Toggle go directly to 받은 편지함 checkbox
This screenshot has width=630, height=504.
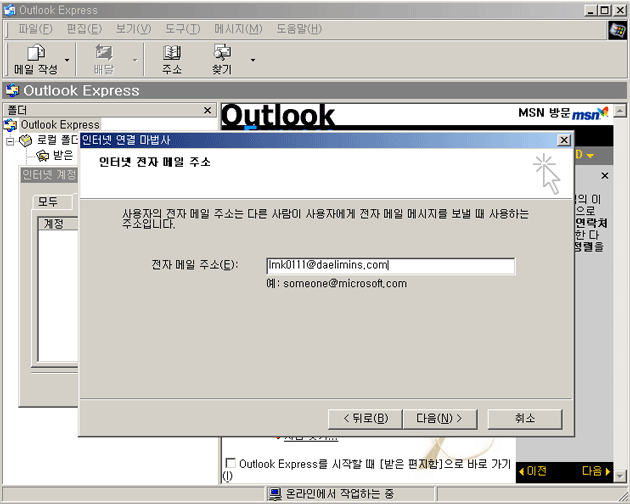click(231, 463)
